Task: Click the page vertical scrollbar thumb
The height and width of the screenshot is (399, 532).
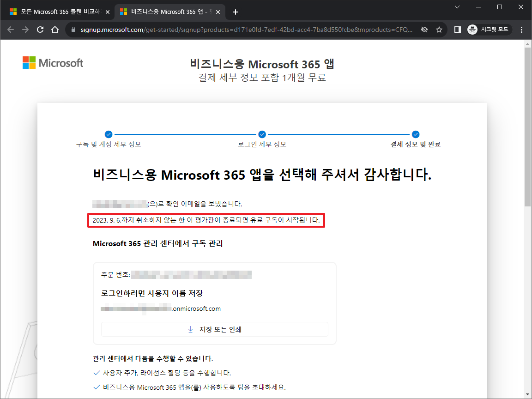Action: 527,127
